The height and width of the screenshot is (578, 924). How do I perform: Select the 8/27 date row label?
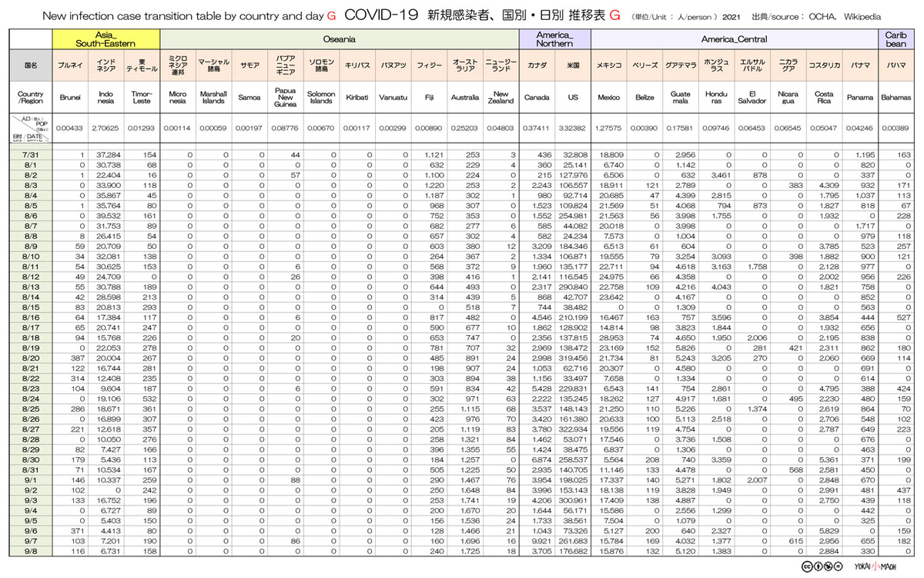click(x=31, y=428)
